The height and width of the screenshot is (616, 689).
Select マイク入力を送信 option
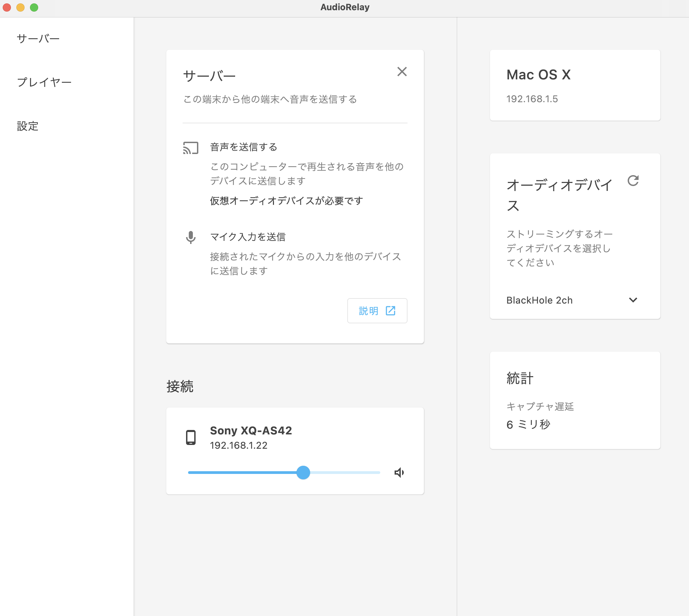[x=248, y=237]
